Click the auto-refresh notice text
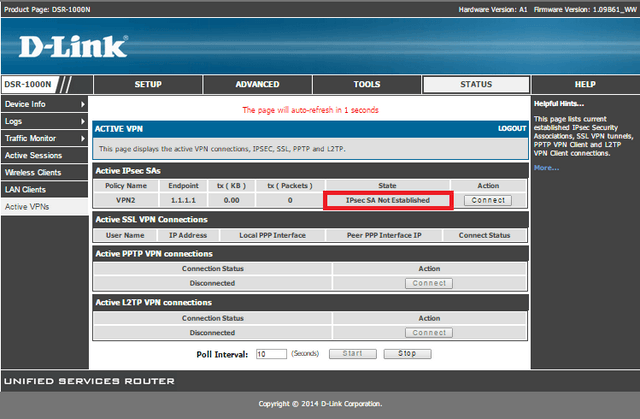 (310, 110)
